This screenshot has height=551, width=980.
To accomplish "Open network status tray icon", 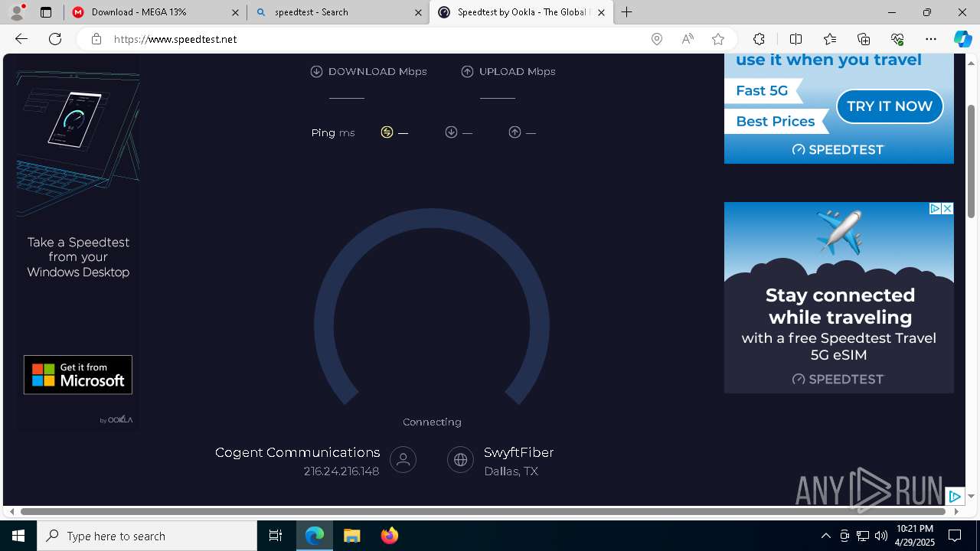I will 863,536.
